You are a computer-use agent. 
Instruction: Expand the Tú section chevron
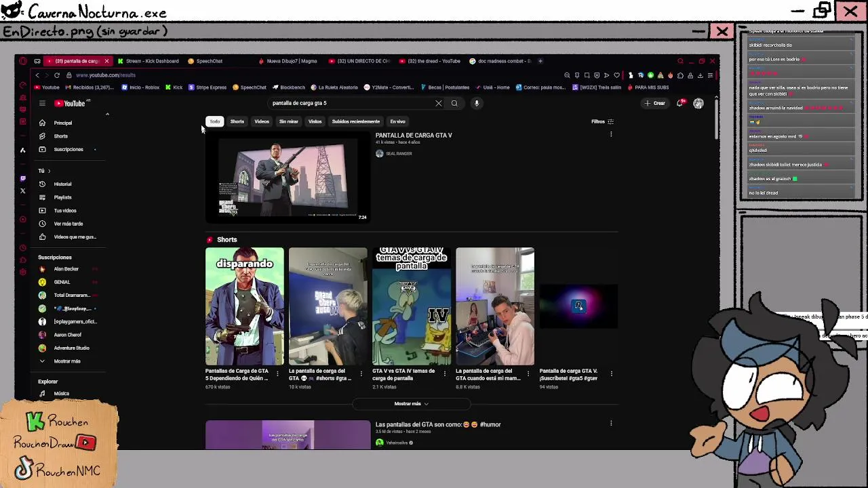(49, 171)
